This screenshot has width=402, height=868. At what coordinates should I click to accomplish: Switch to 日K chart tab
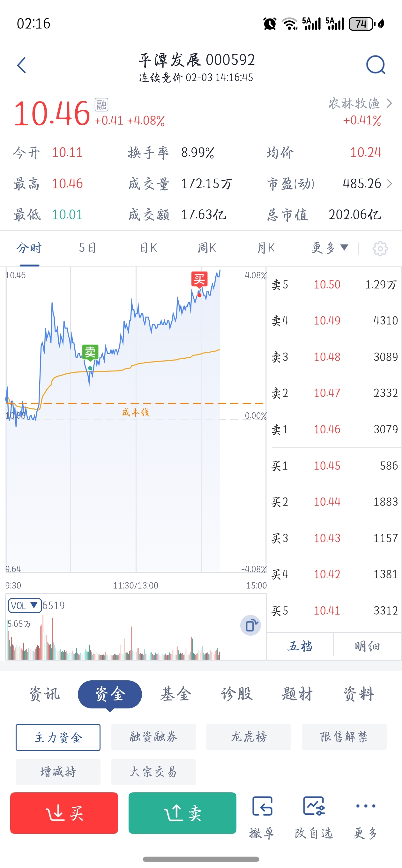(148, 248)
